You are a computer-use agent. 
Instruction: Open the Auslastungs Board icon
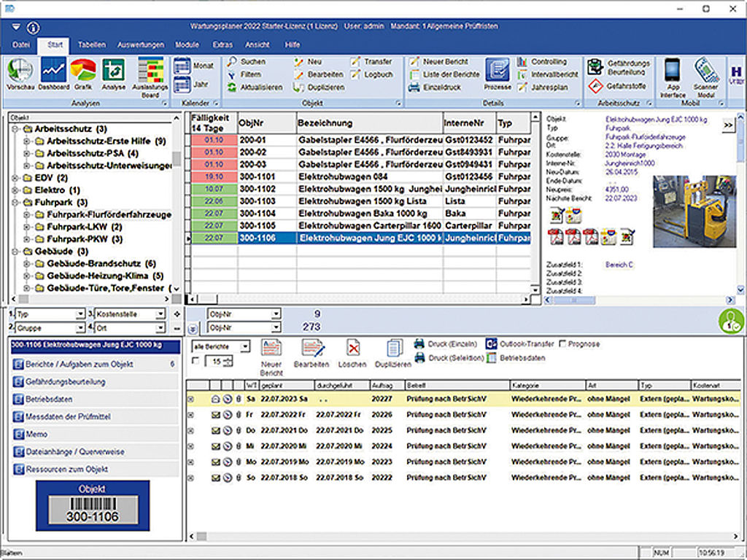150,71
